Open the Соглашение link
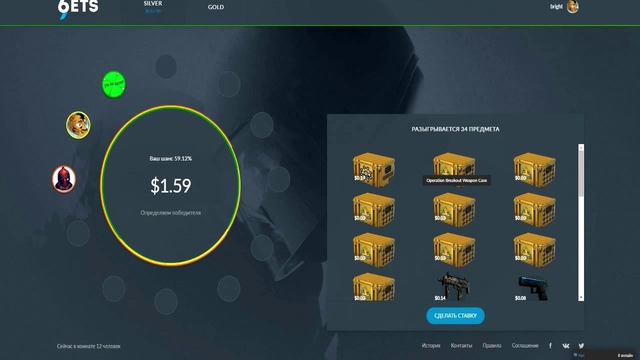 click(525, 346)
